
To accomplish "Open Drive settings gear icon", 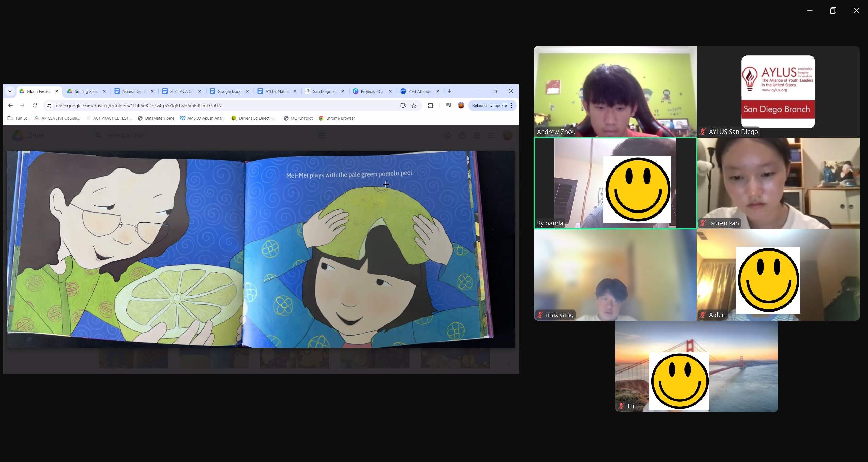I will 477,135.
